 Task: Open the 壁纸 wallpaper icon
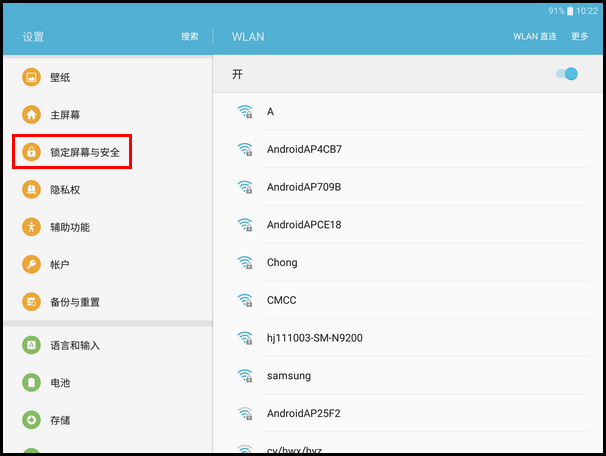tap(31, 77)
